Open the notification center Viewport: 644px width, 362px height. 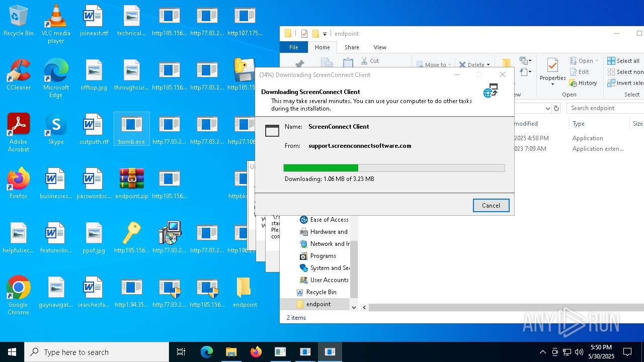627,352
